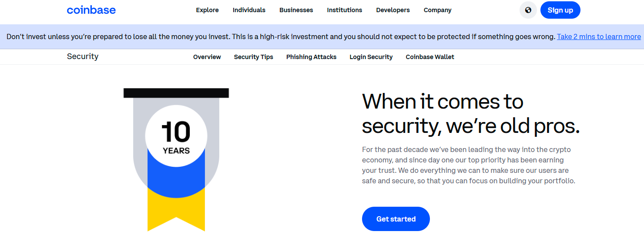Click the old pros security headline
This screenshot has width=644, height=238.
(x=471, y=114)
